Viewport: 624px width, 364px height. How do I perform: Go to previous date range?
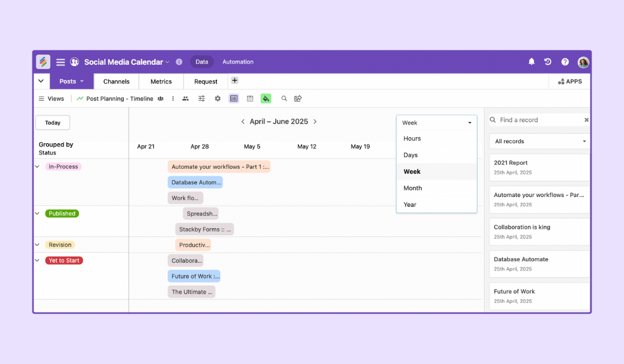(243, 122)
